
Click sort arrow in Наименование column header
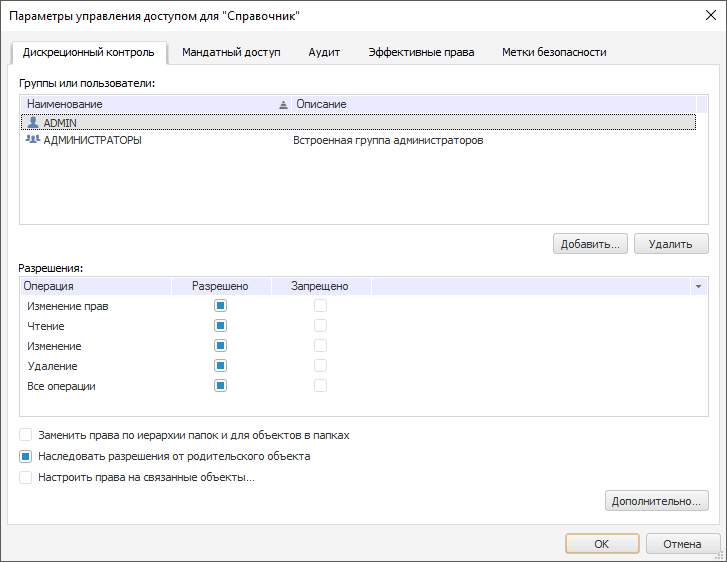tap(283, 104)
